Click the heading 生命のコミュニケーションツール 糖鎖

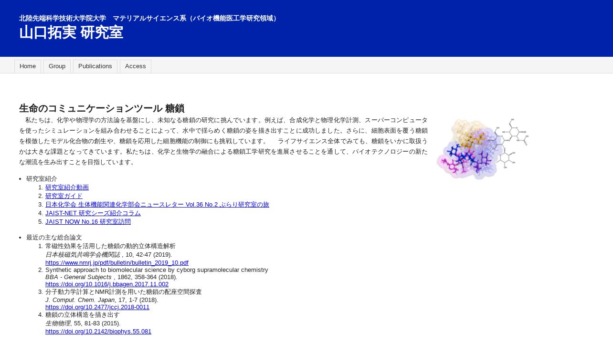tap(102, 108)
